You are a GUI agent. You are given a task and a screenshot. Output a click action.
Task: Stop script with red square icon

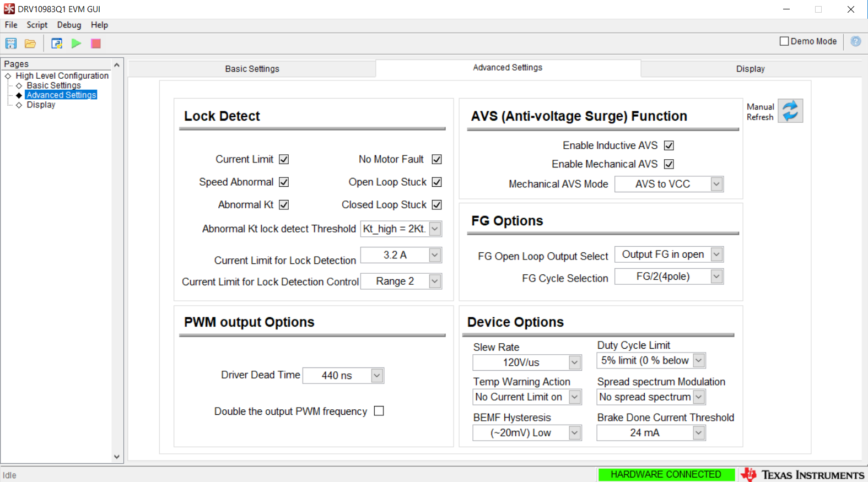click(x=96, y=44)
